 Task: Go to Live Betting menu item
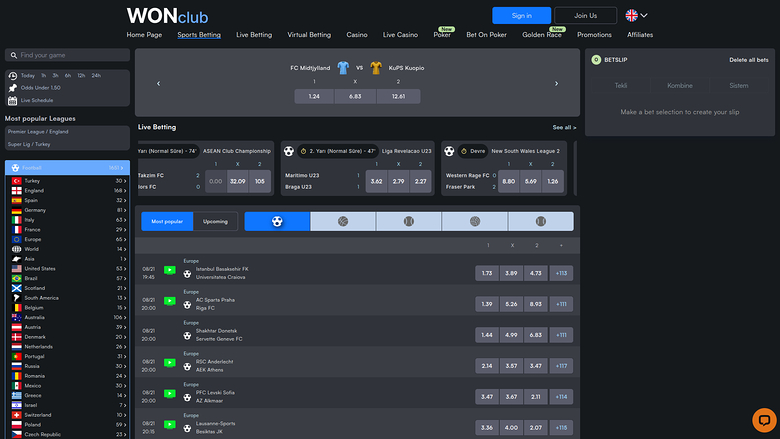254,35
